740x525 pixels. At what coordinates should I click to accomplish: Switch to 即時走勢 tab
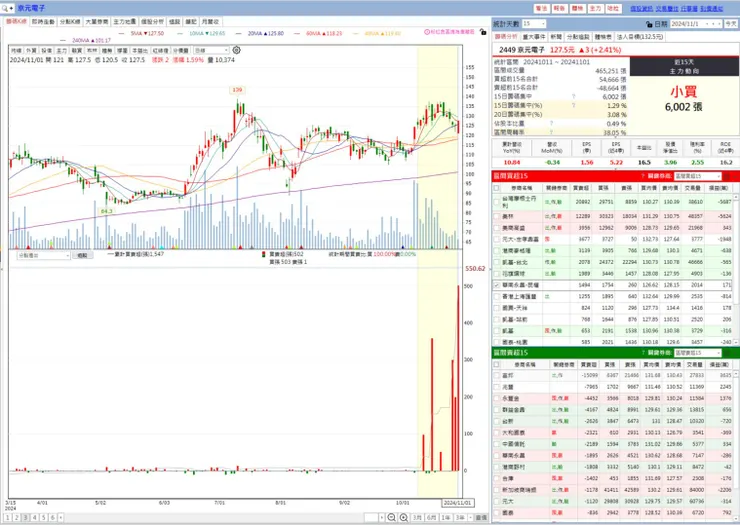[43, 22]
